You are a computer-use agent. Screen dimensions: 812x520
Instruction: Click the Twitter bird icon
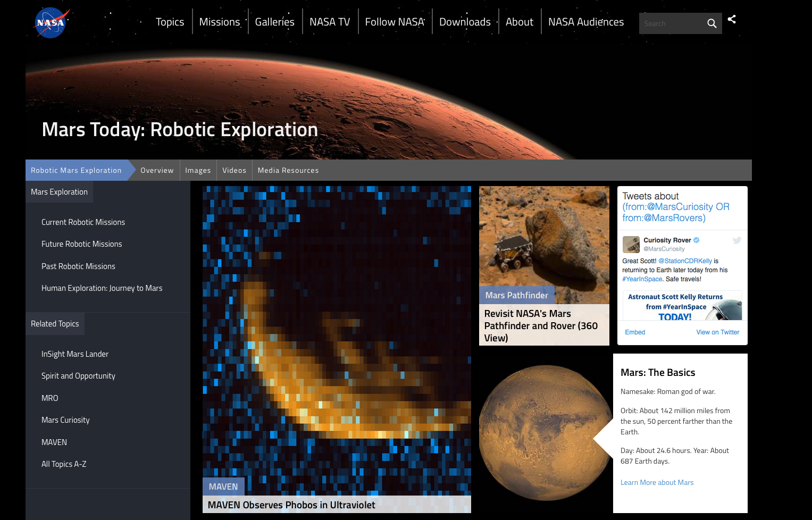coord(736,240)
